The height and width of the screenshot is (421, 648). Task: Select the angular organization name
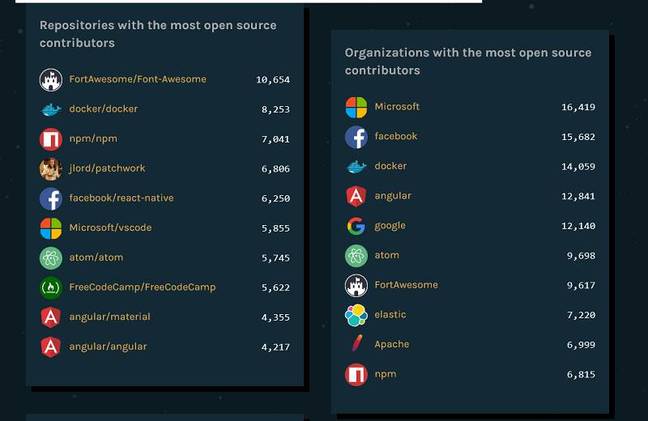coord(393,196)
